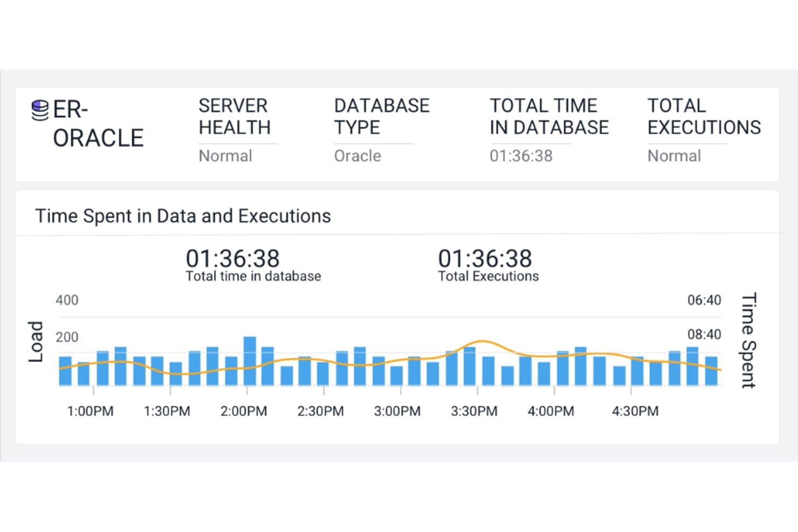Click the 400 value on the Load axis
Viewport: 798px width, 532px height.
point(67,300)
